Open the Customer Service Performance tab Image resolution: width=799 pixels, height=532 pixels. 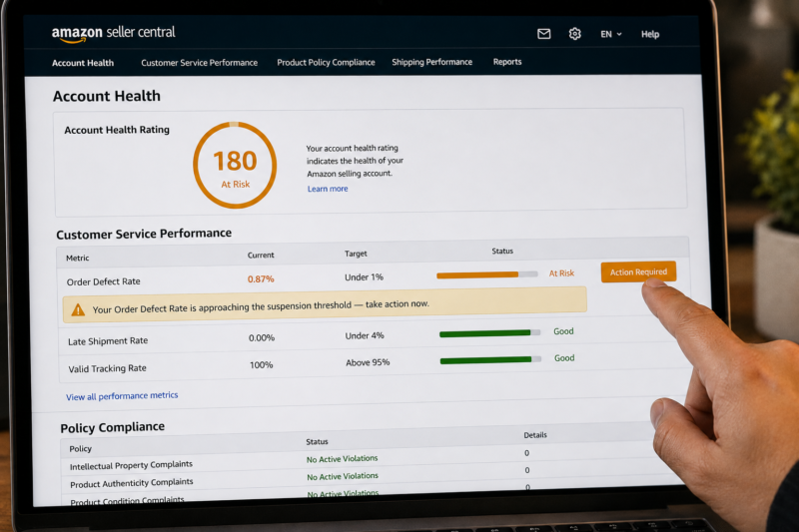coord(199,63)
